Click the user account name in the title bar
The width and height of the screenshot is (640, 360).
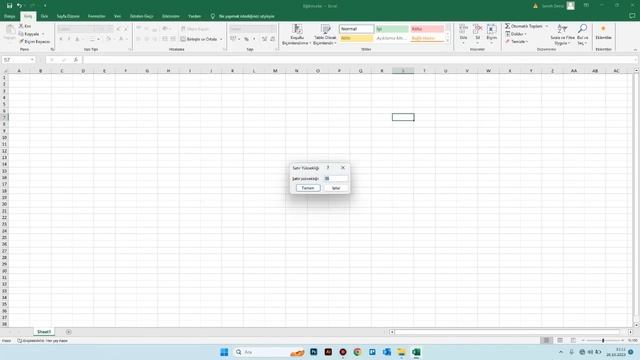tap(553, 6)
